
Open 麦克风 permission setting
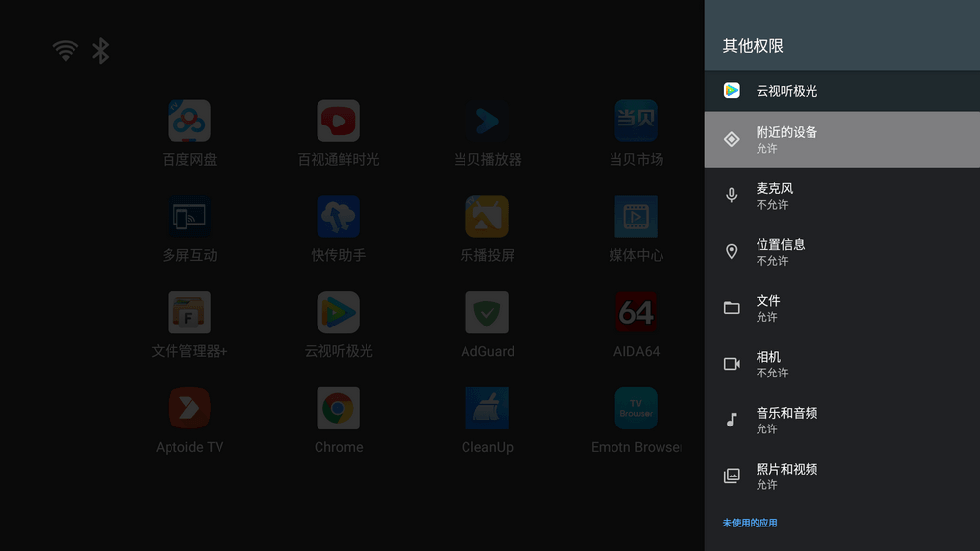841,196
